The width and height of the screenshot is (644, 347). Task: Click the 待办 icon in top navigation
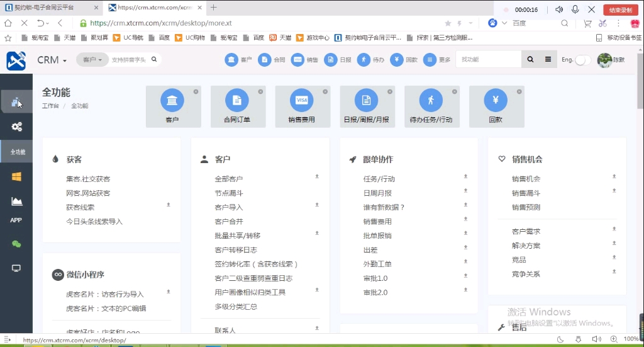coord(364,60)
